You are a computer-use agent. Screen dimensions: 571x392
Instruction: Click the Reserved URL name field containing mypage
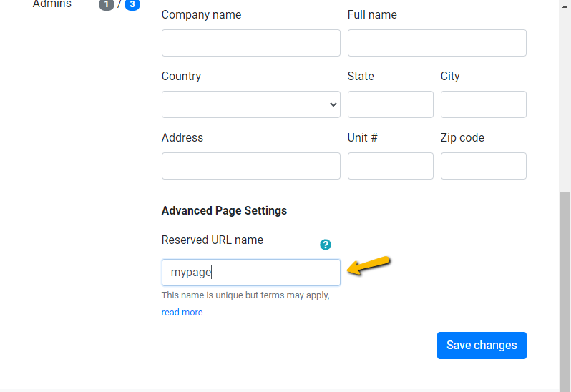point(250,273)
